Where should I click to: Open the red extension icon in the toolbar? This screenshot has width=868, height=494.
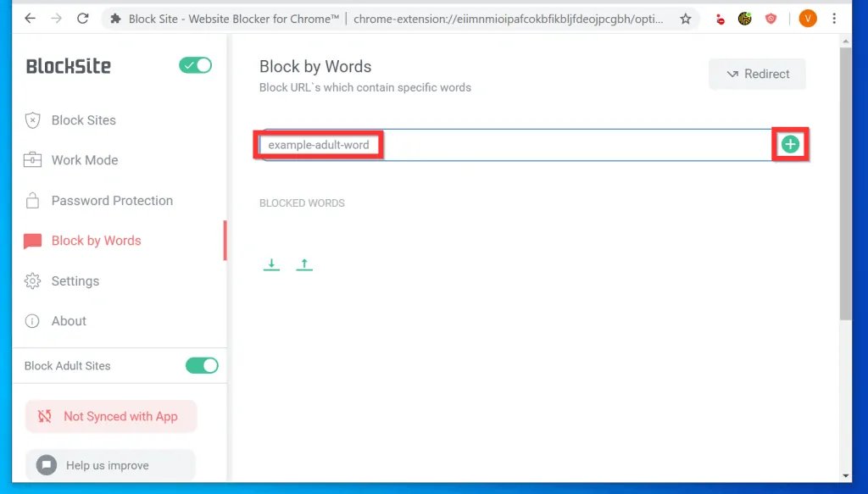[x=720, y=19]
